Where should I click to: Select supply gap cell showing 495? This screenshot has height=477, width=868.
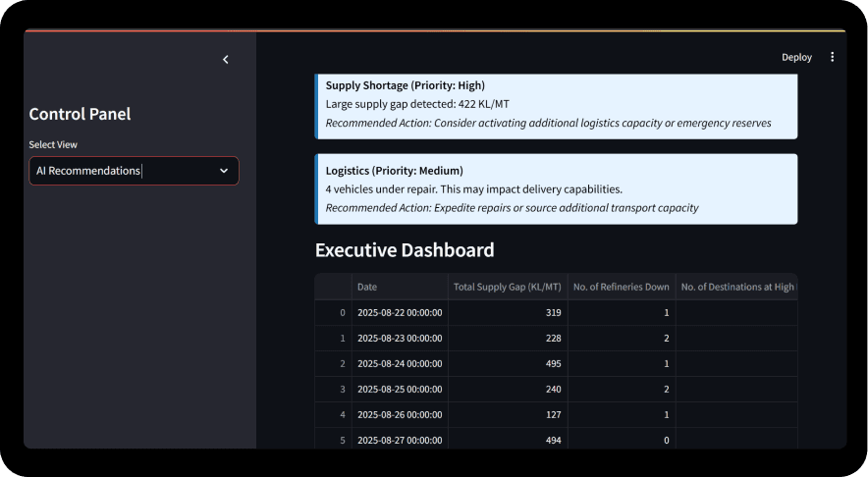[x=507, y=363]
